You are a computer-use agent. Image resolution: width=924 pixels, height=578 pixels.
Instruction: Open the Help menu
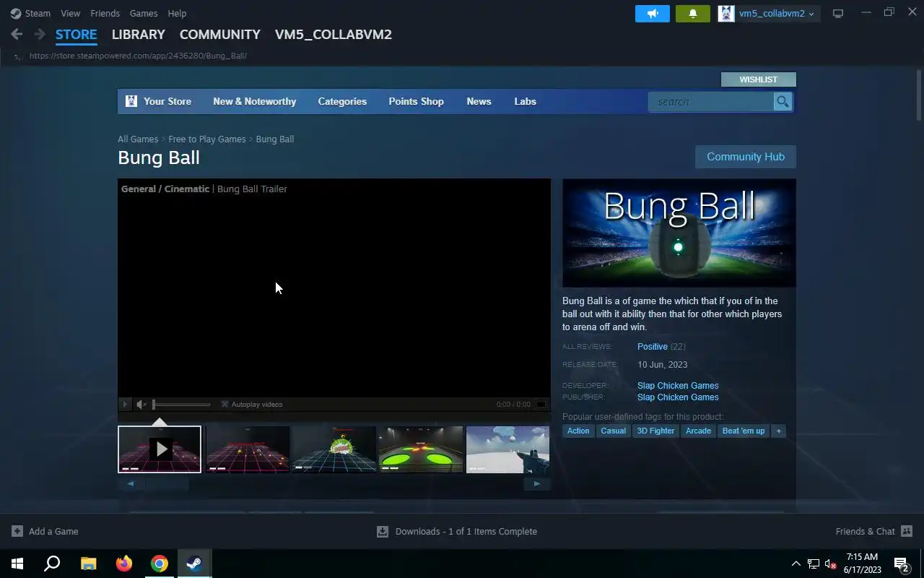(x=177, y=13)
